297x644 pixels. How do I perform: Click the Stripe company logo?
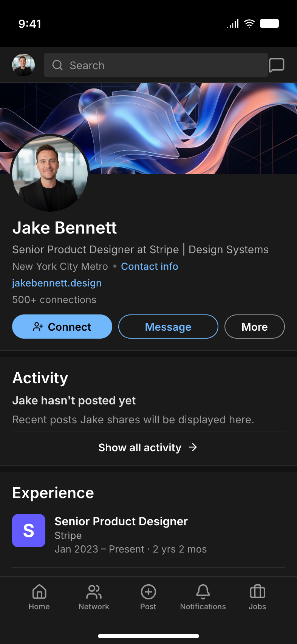[x=29, y=531]
